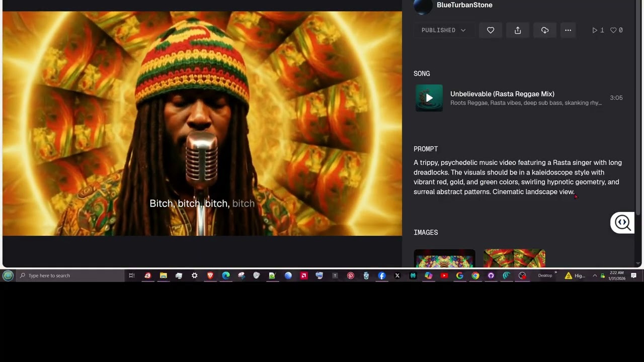Open Pinterest from the taskbar
Screen dimensions: 644x362
(350, 276)
